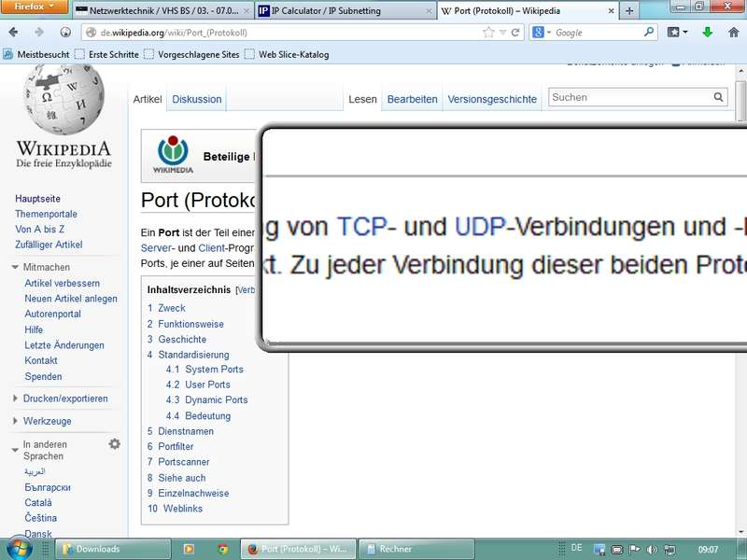Click the TCP link in magnifier view

point(361,226)
